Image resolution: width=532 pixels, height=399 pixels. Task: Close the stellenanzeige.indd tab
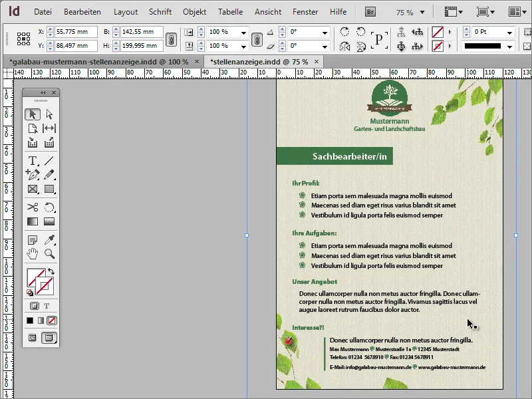[317, 61]
